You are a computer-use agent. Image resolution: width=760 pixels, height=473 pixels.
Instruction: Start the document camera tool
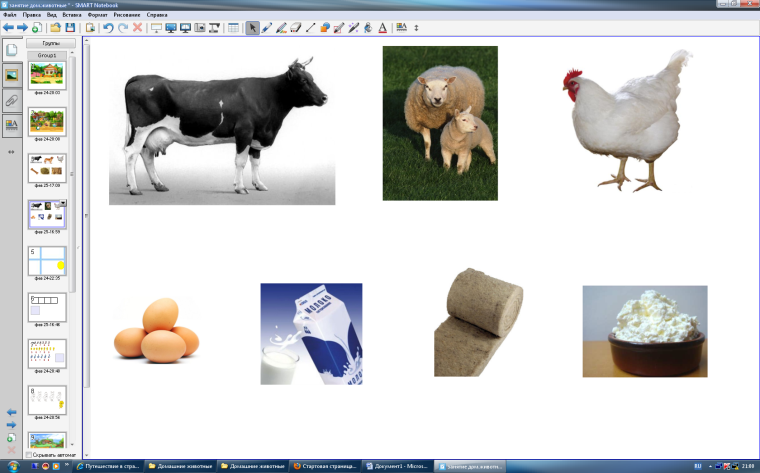(214, 28)
